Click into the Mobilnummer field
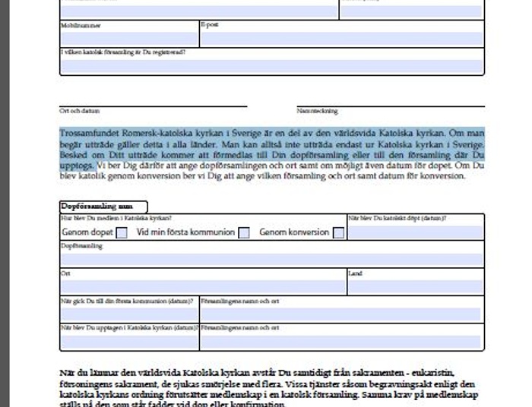 coord(128,38)
